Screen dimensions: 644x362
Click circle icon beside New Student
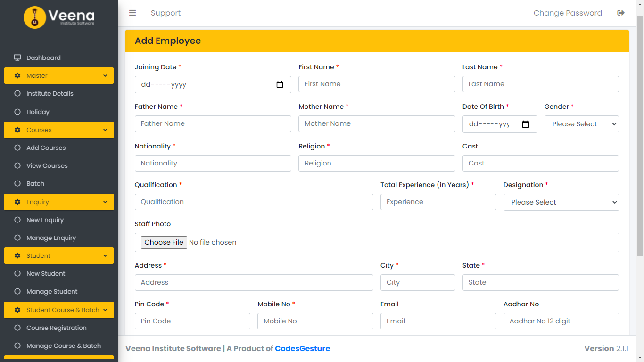(17, 273)
